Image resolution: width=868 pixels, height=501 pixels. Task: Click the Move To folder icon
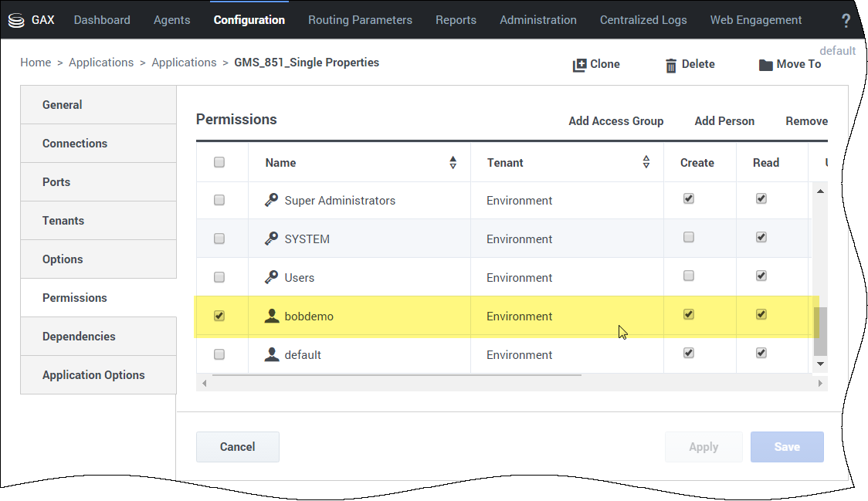click(x=765, y=65)
